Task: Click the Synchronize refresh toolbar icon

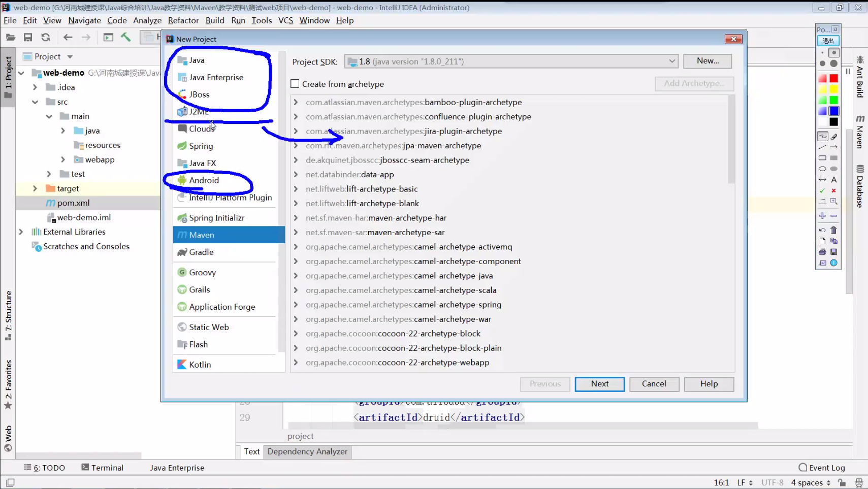Action: (46, 37)
